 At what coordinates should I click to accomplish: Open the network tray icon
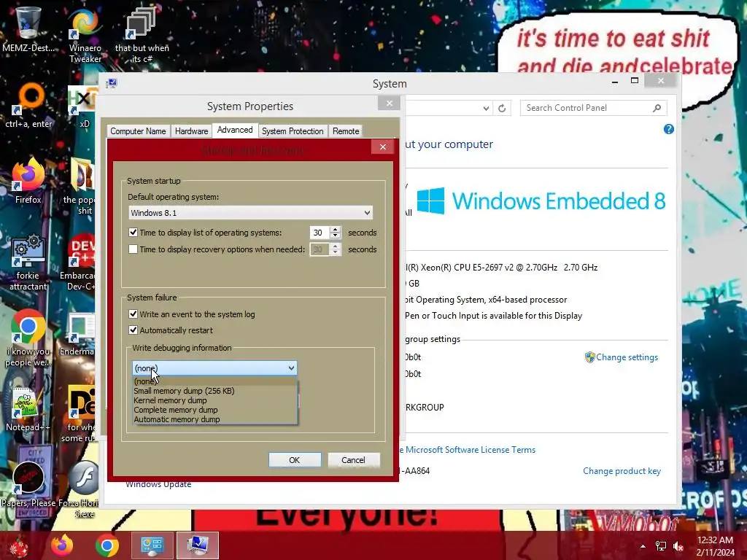pos(661,546)
